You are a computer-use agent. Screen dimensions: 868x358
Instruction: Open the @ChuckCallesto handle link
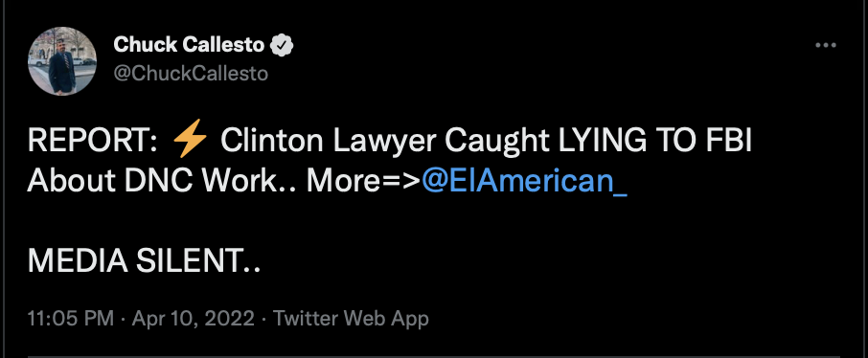click(191, 74)
